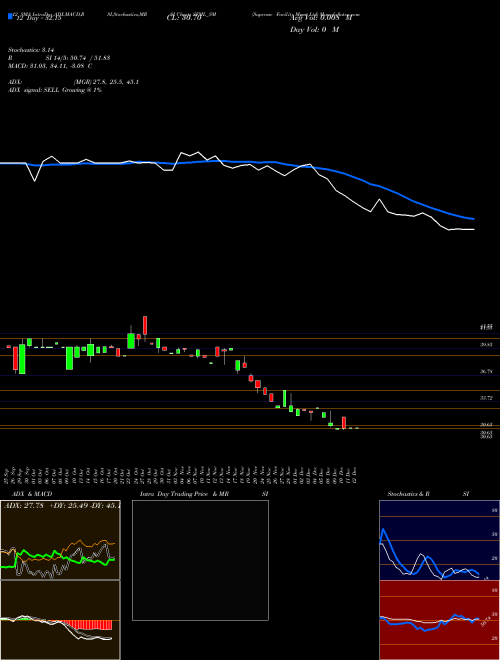Click the 'Stochastics: 3.14' reading

coord(29,50)
